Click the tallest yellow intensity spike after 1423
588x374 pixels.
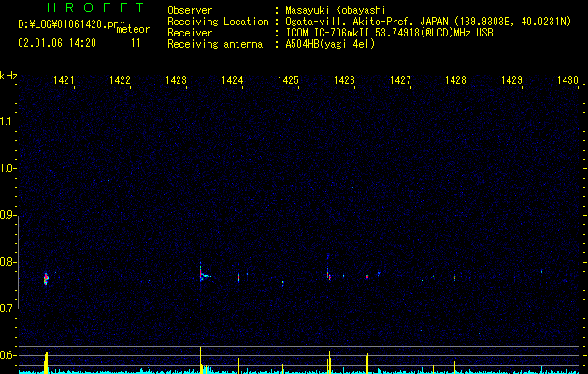201,360
